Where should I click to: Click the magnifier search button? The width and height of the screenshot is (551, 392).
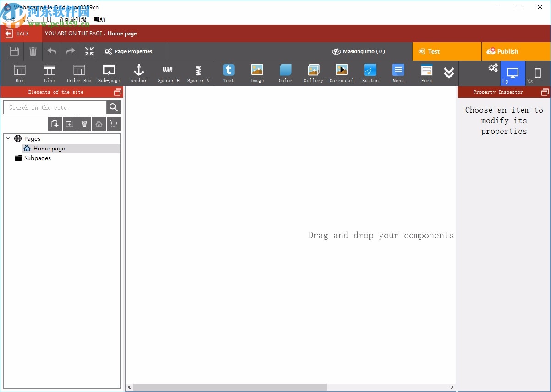[x=114, y=107]
